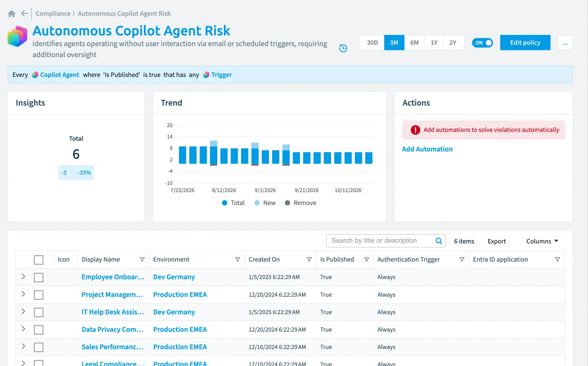Open the history clock icon

(x=343, y=48)
